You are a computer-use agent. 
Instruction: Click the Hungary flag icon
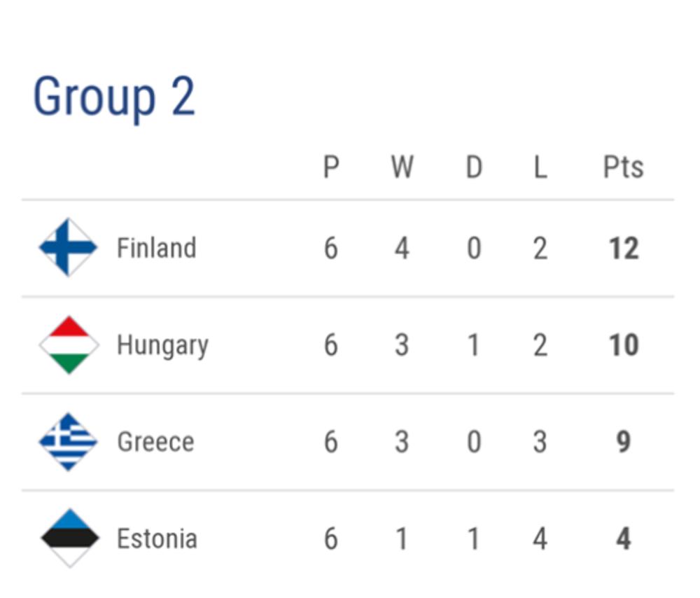[68, 345]
